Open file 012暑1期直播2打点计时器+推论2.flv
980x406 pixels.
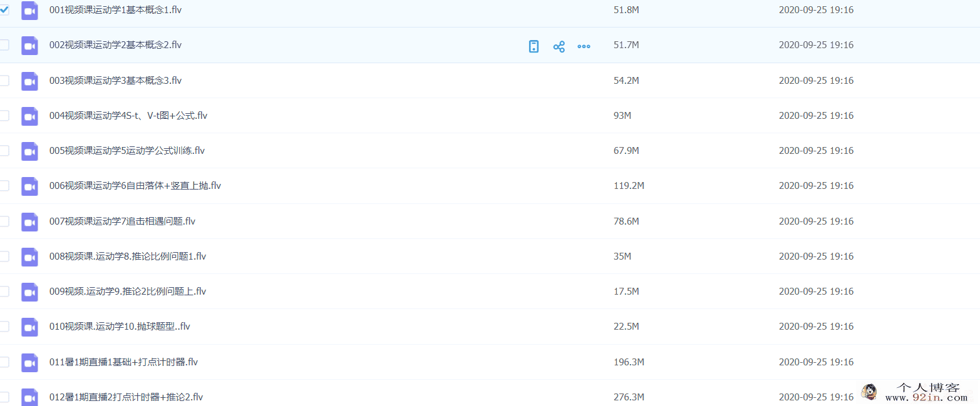click(x=126, y=397)
